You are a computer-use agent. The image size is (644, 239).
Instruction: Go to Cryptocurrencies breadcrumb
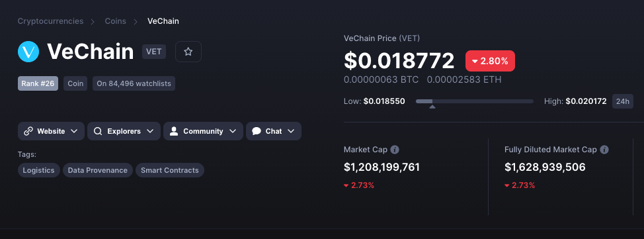[x=50, y=21]
